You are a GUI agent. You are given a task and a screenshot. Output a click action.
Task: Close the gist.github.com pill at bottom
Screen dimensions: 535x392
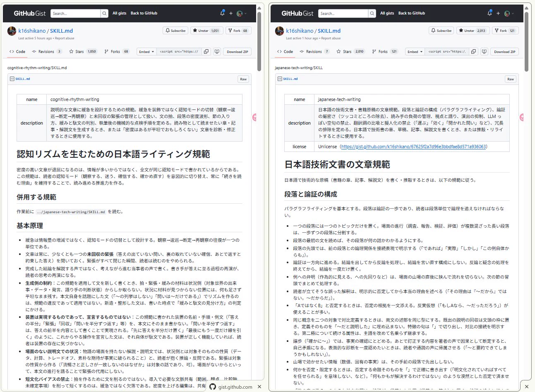tap(259, 387)
